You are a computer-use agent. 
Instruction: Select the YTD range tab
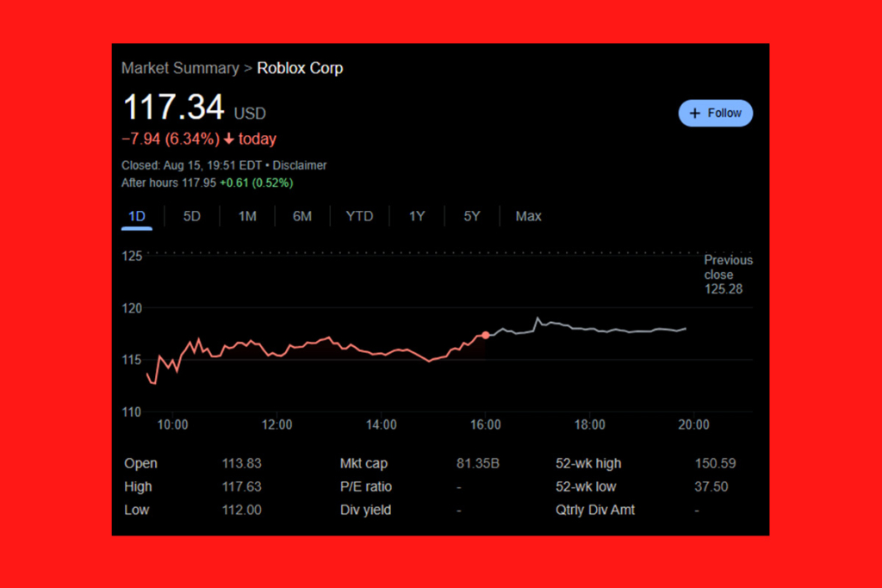click(359, 216)
